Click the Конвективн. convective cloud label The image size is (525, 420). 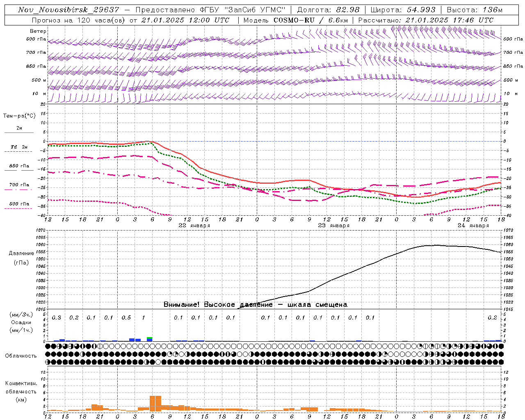pyautogui.click(x=21, y=383)
